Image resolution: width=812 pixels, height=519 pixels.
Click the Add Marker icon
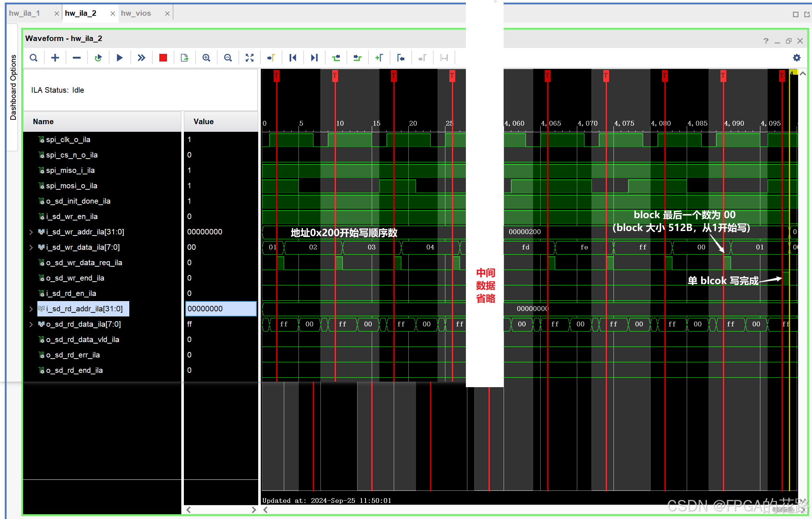pos(379,58)
